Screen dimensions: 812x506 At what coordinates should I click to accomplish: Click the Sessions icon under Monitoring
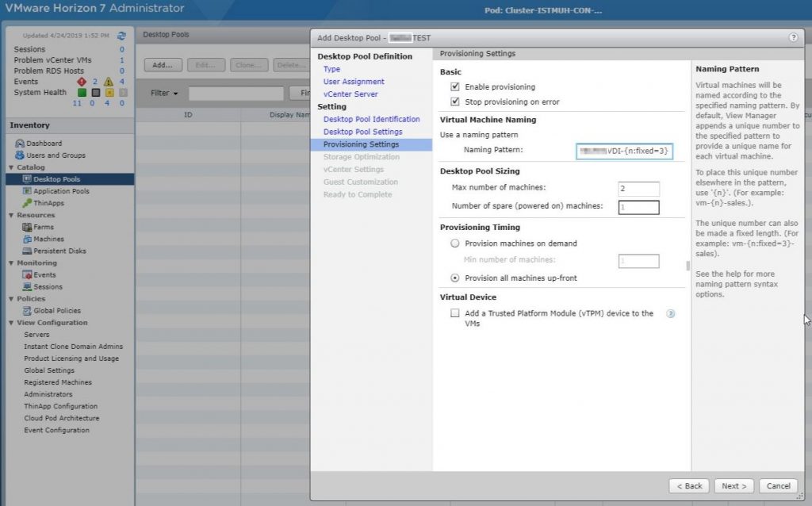(x=27, y=287)
